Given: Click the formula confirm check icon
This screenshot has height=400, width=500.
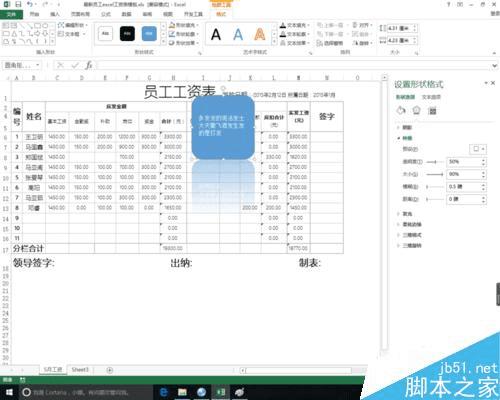Looking at the screenshot, I should [75, 65].
